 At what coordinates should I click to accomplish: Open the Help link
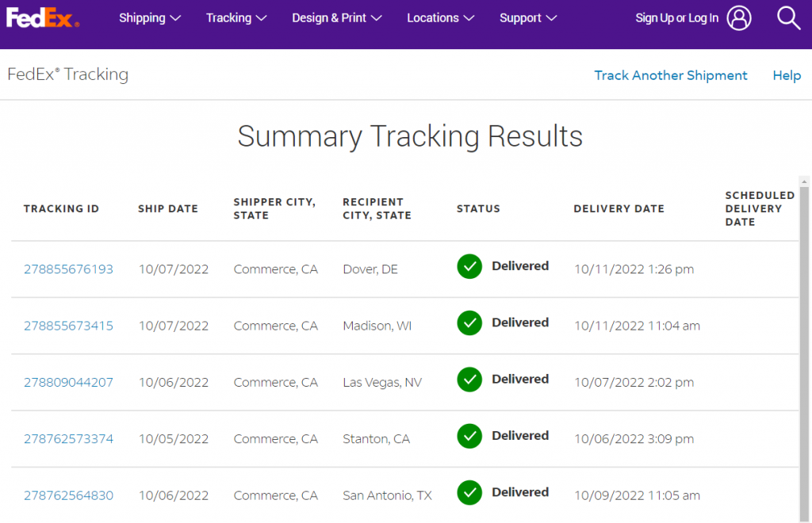click(787, 75)
